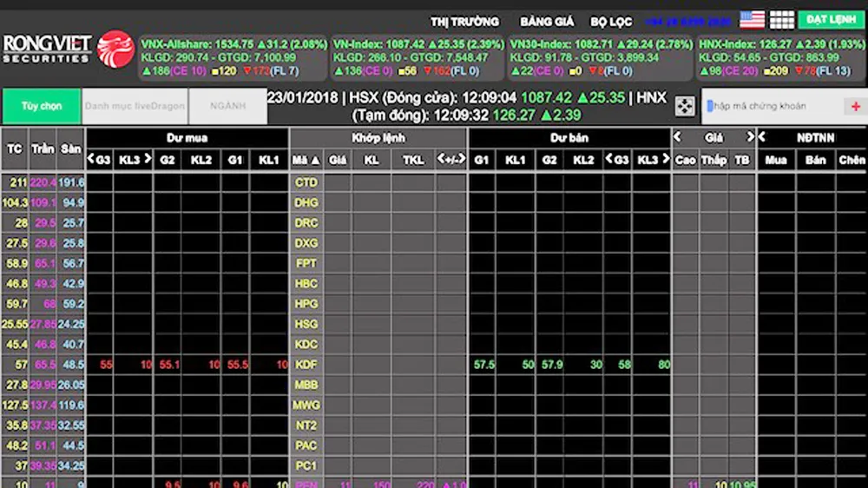Click the left arrow beside NĐTNN header
Screen dimensions: 868x488
(x=762, y=137)
